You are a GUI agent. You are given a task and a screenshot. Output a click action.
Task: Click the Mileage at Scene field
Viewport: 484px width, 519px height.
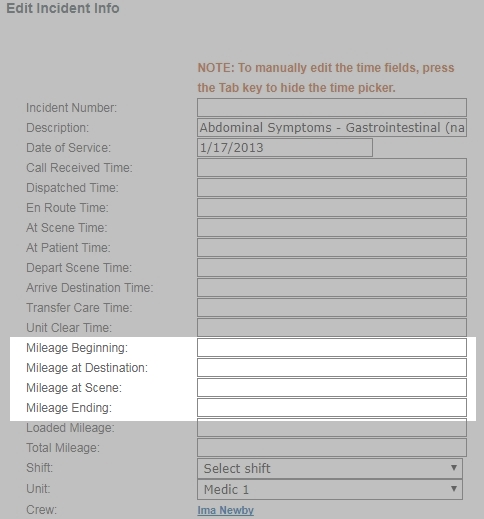click(332, 387)
